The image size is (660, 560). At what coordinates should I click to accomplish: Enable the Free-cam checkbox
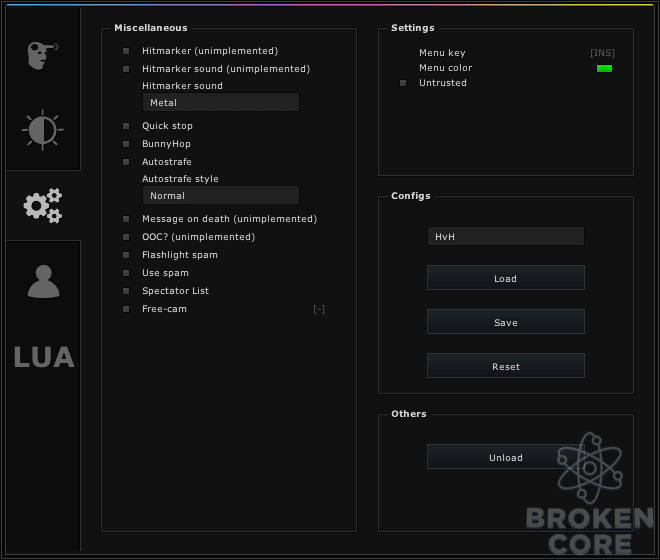click(126, 309)
